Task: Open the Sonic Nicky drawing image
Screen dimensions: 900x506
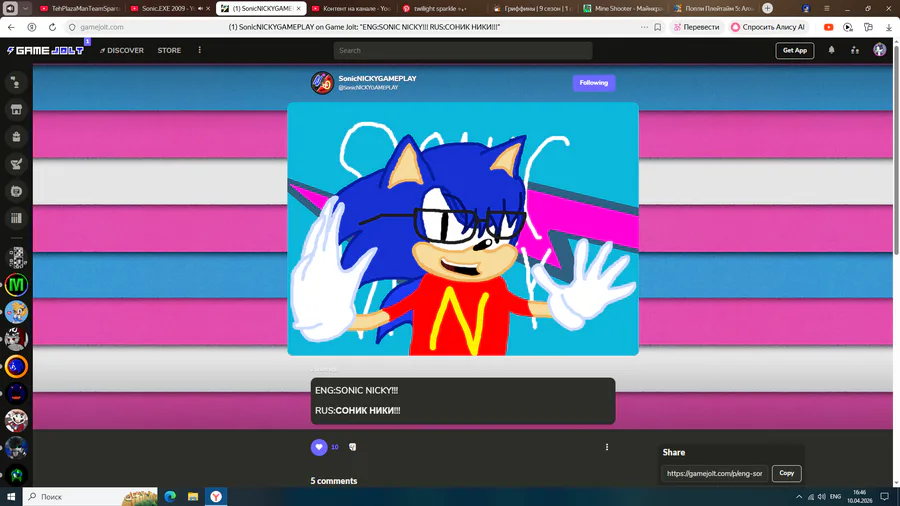Action: [463, 229]
